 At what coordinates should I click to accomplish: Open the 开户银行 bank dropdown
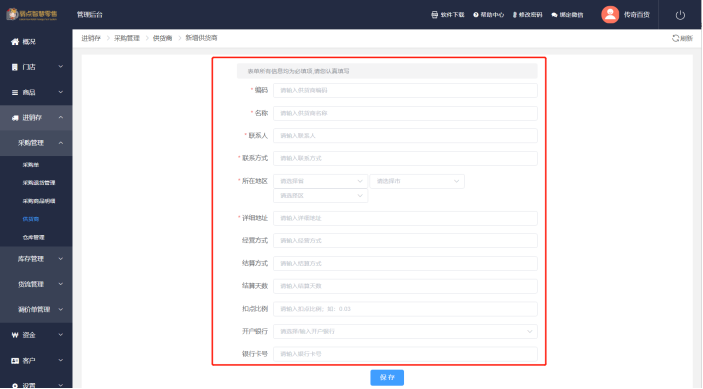point(405,332)
